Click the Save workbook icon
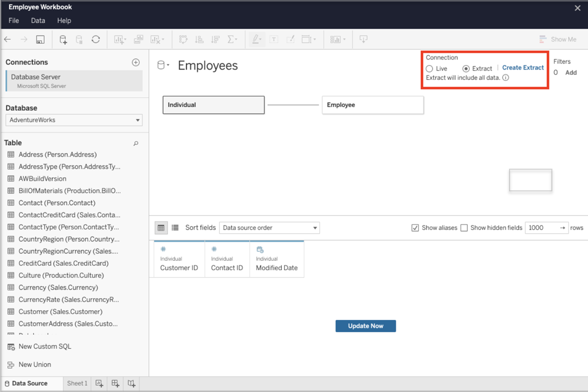Viewport: 588px width, 392px height. pos(40,39)
